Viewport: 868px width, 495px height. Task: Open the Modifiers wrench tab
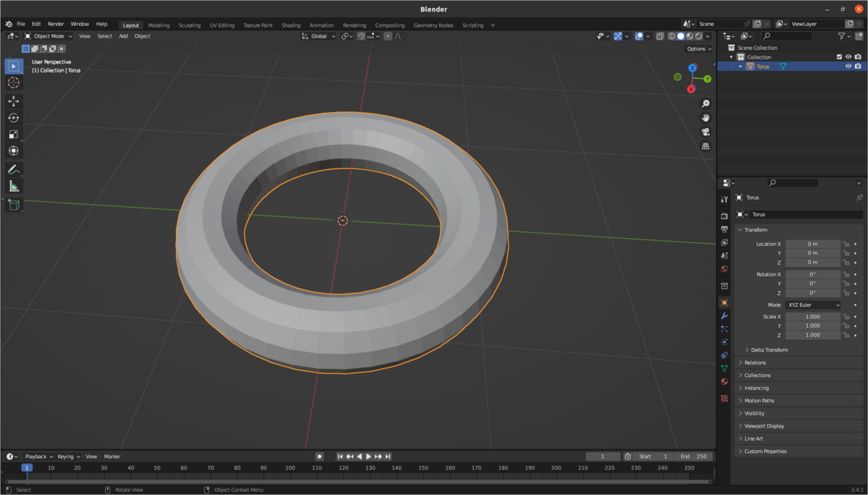(724, 316)
